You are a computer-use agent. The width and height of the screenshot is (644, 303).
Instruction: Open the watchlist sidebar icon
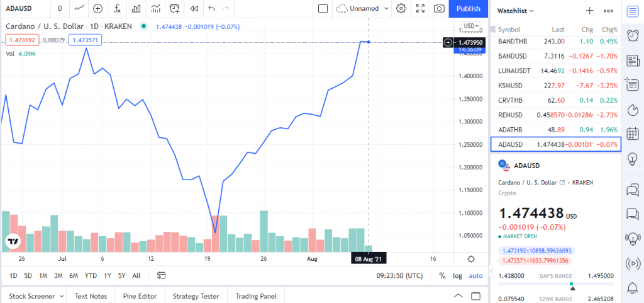pyautogui.click(x=633, y=11)
